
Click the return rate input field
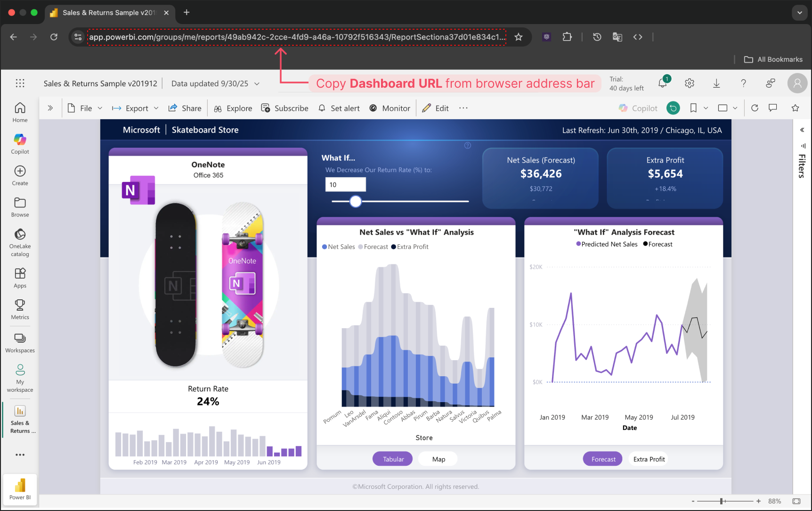[345, 185]
